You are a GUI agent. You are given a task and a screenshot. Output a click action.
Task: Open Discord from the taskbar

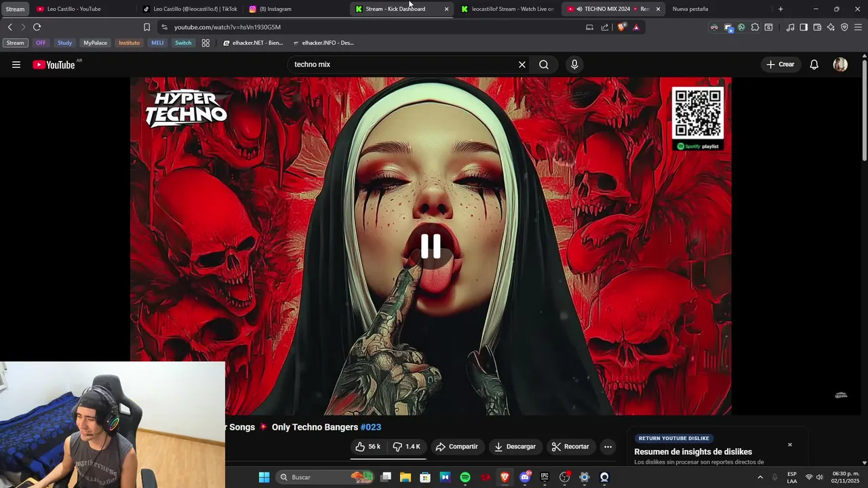525,477
